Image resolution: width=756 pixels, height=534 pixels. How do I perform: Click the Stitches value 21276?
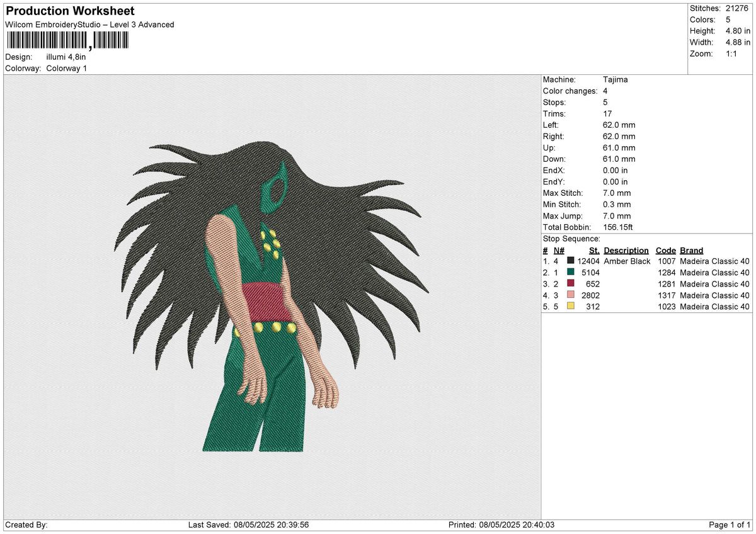[x=738, y=8]
